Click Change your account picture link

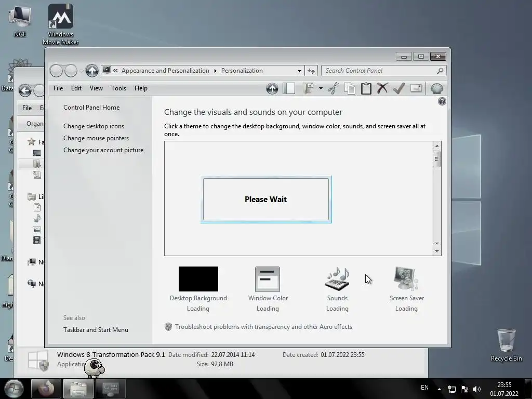coord(103,150)
